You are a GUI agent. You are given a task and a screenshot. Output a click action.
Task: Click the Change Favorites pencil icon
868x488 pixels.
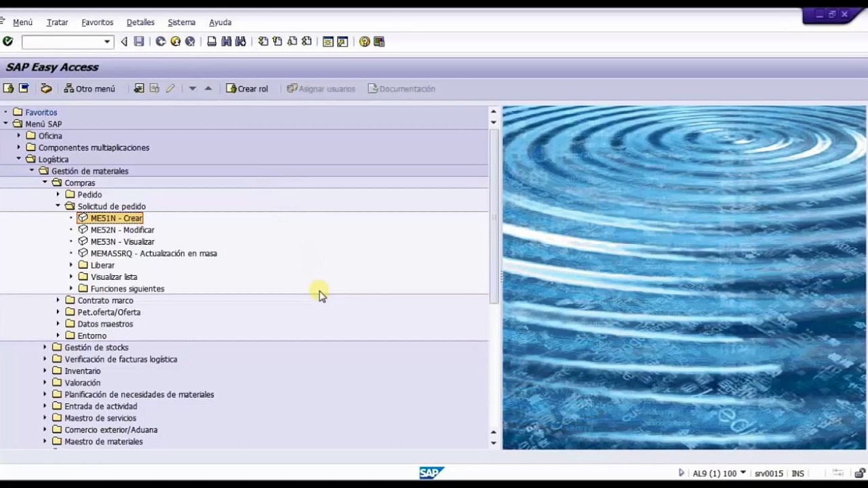click(x=170, y=89)
